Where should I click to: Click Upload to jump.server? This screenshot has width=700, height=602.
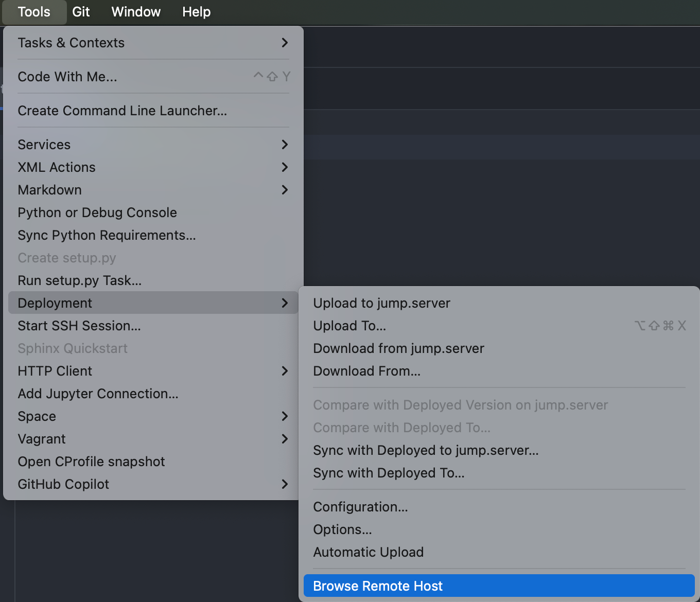click(x=381, y=303)
